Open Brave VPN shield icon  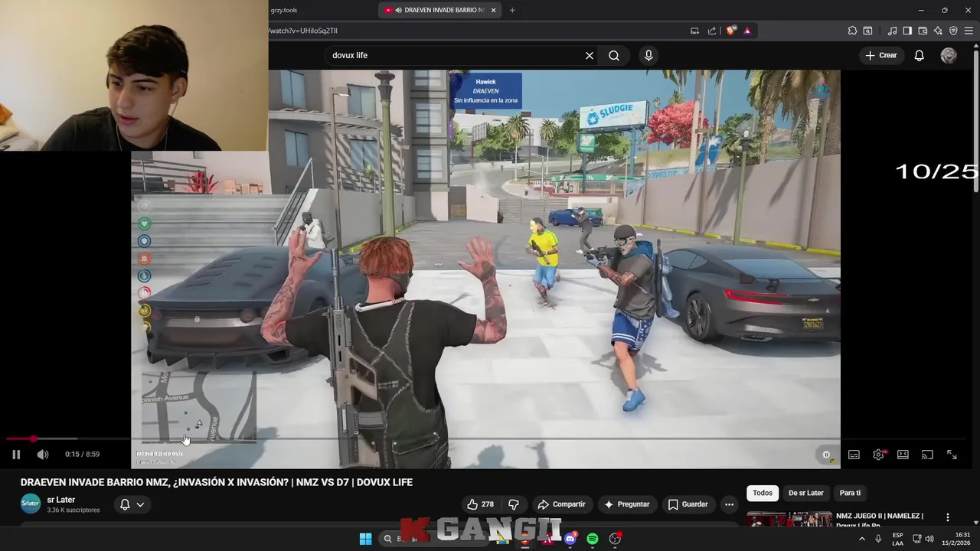953,31
